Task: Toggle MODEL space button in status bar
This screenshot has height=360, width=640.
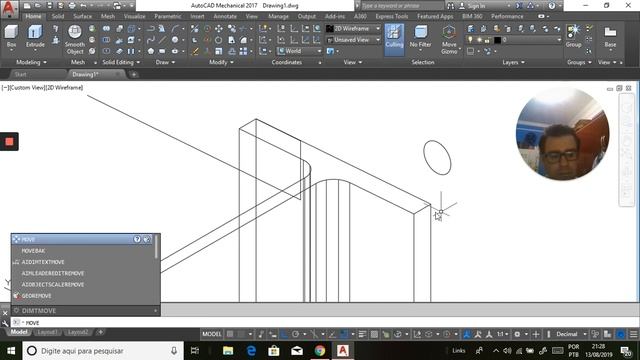Action: 212,334
